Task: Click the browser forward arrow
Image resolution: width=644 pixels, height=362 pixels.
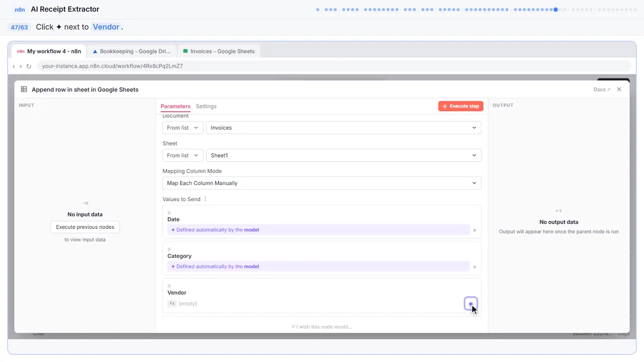Action: tap(21, 66)
